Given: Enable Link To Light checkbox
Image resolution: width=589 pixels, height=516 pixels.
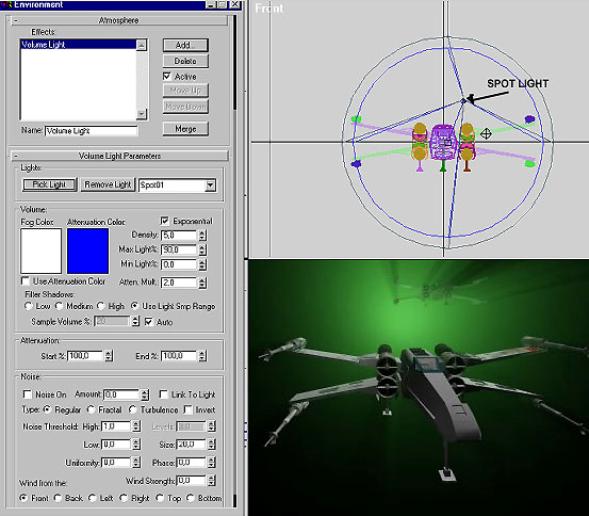Looking at the screenshot, I should click(163, 394).
